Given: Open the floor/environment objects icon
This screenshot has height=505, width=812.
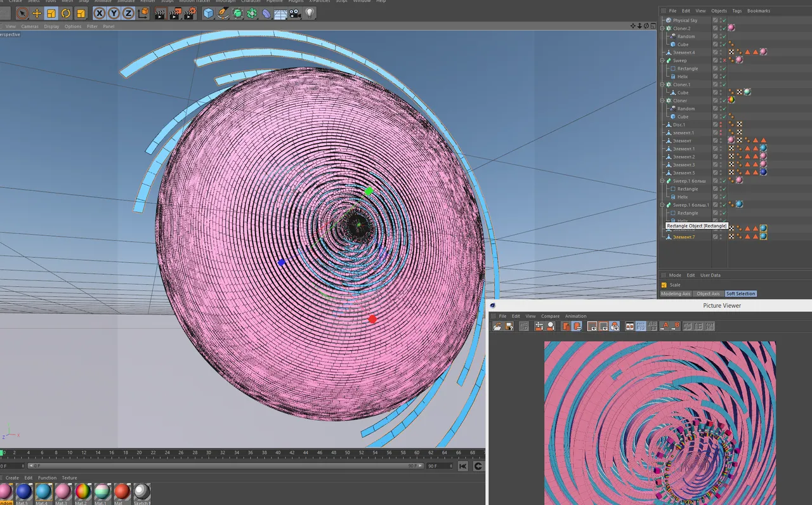Looking at the screenshot, I should click(x=281, y=13).
